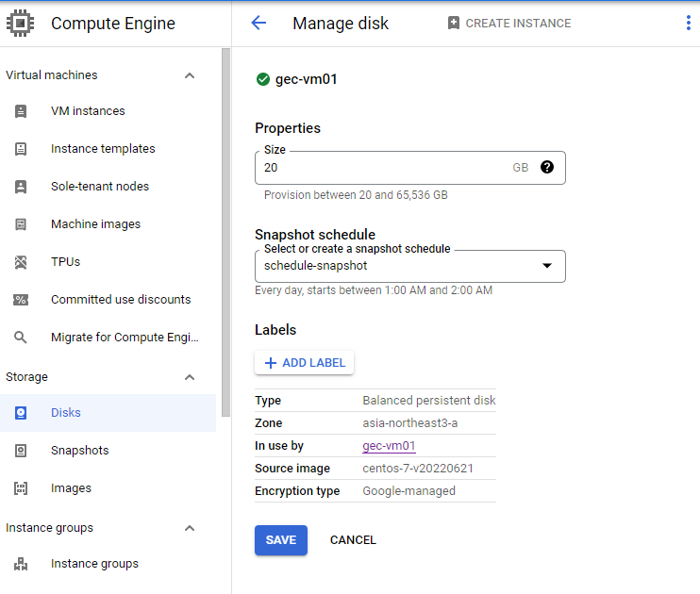Click the Size field help question mark
This screenshot has height=594, width=700.
tap(547, 167)
